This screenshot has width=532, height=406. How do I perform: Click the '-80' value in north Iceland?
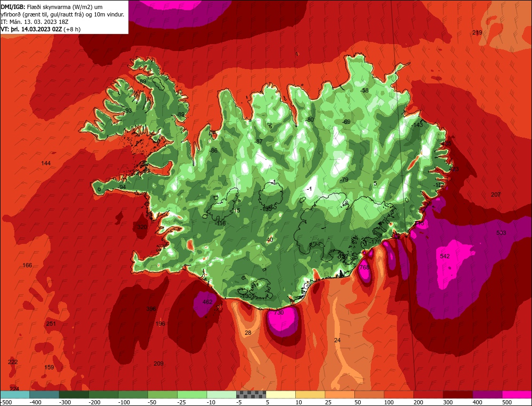[310, 120]
